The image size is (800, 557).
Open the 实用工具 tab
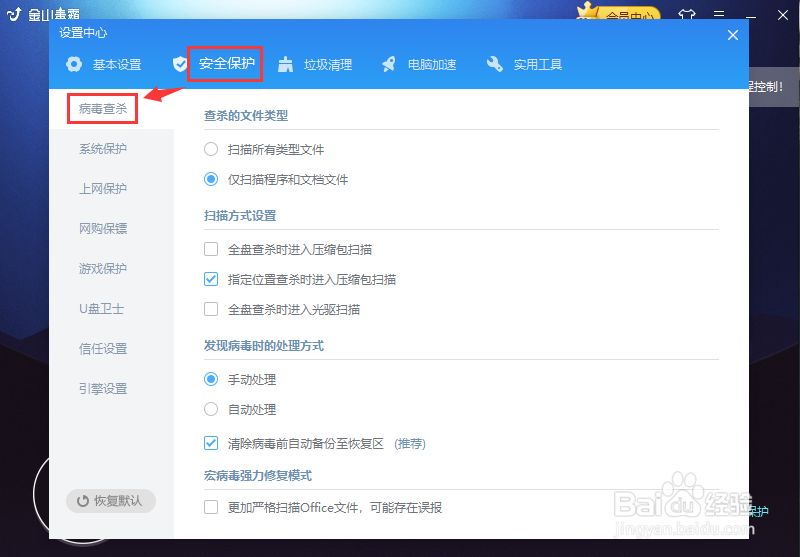(538, 65)
